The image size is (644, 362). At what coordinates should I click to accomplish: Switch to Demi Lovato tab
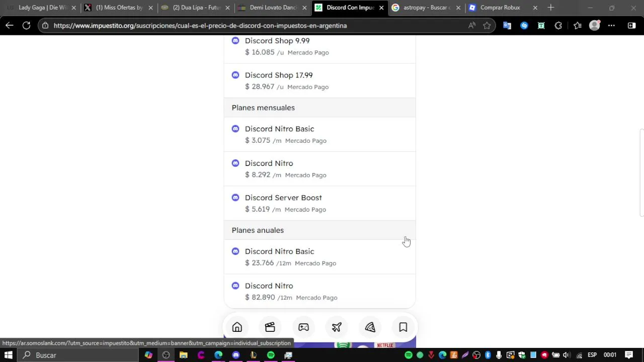(272, 8)
